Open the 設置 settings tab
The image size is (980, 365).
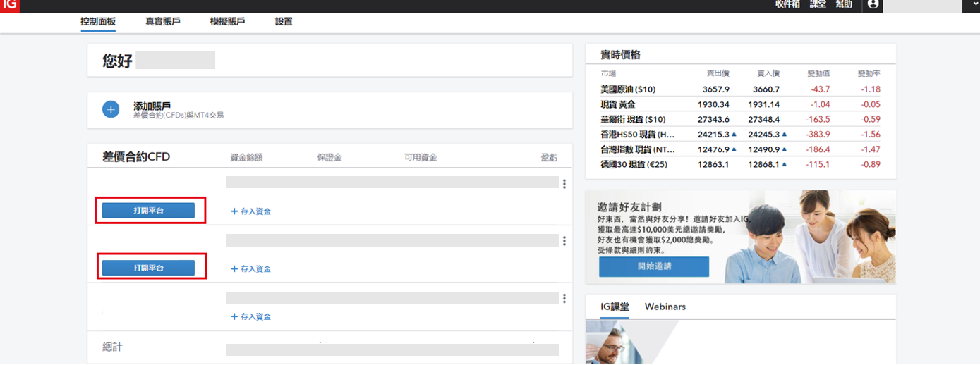click(x=284, y=22)
